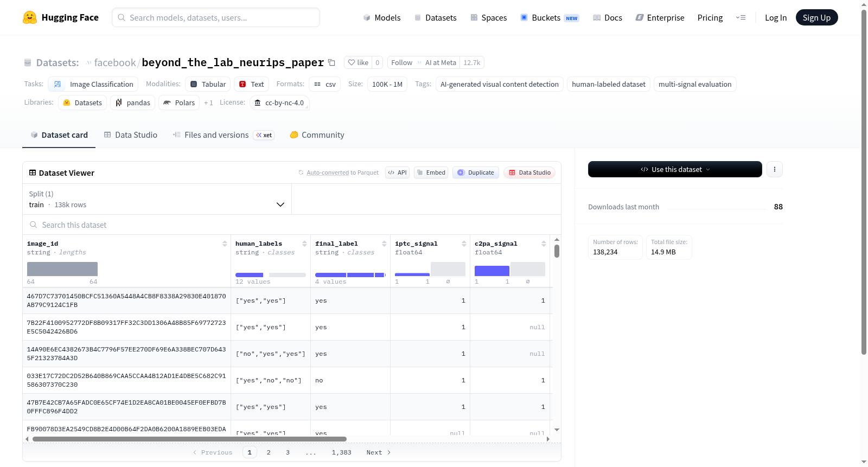
Task: Click the Image Classification task icon
Action: (58, 84)
